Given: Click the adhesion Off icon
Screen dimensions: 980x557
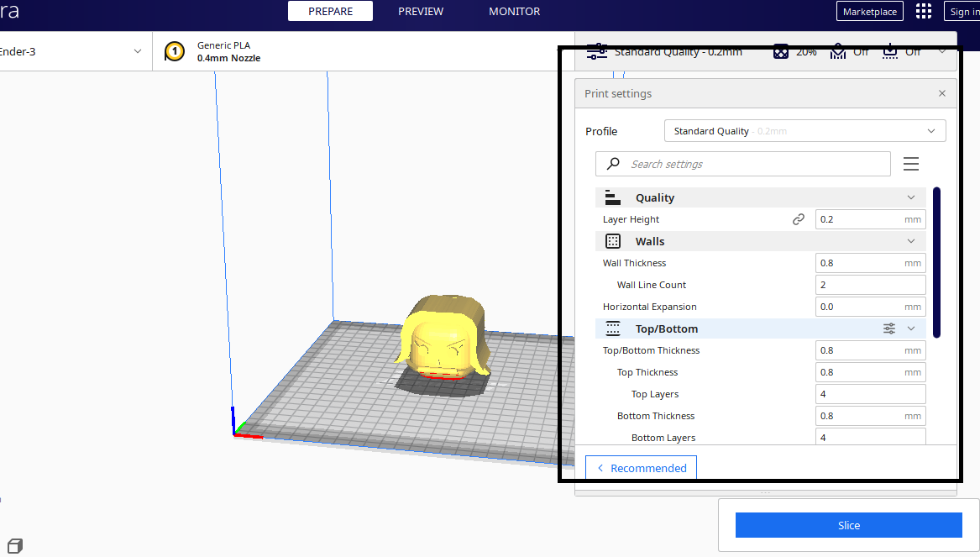Looking at the screenshot, I should [x=889, y=52].
